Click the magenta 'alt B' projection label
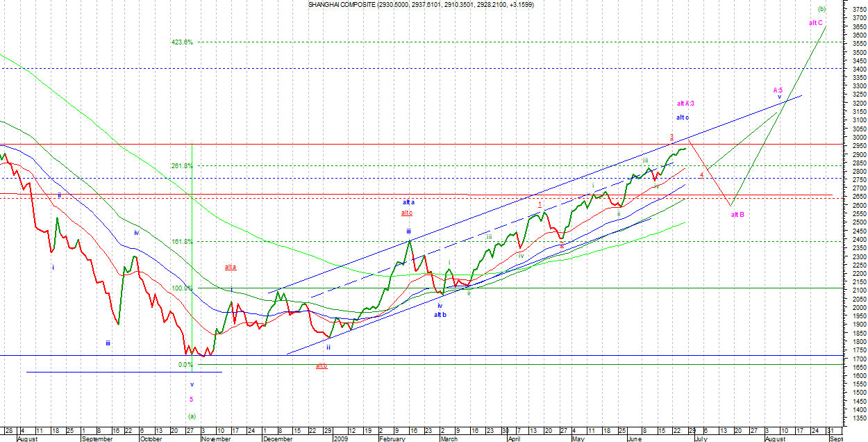Image resolution: width=868 pixels, height=442 pixels. pos(737,214)
